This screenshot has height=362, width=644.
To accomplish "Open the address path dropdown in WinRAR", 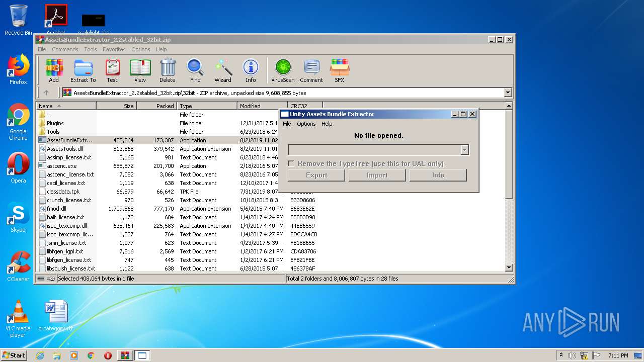I will (x=508, y=93).
